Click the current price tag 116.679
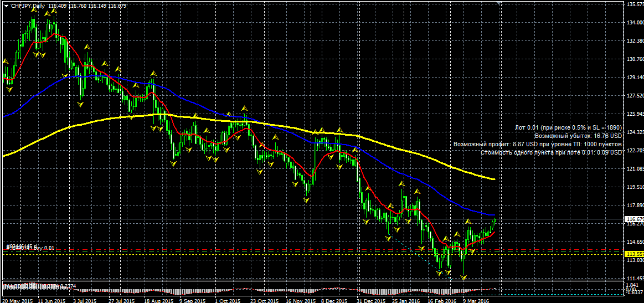644x303 pixels. click(633, 219)
